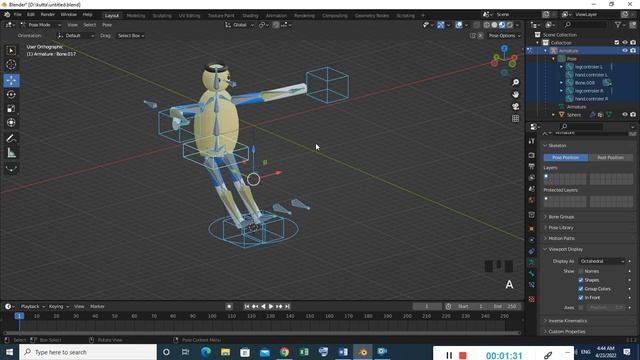Screen dimensions: 640x360
Task: Click the outliner filter funnel icon
Action: (618, 25)
